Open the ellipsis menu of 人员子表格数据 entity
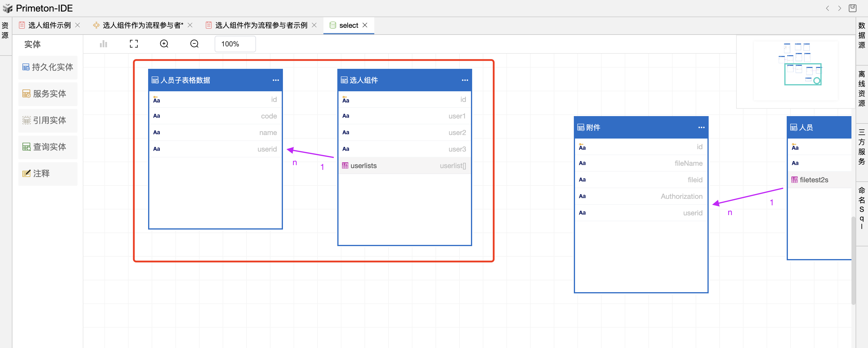The image size is (868, 348). tap(276, 80)
